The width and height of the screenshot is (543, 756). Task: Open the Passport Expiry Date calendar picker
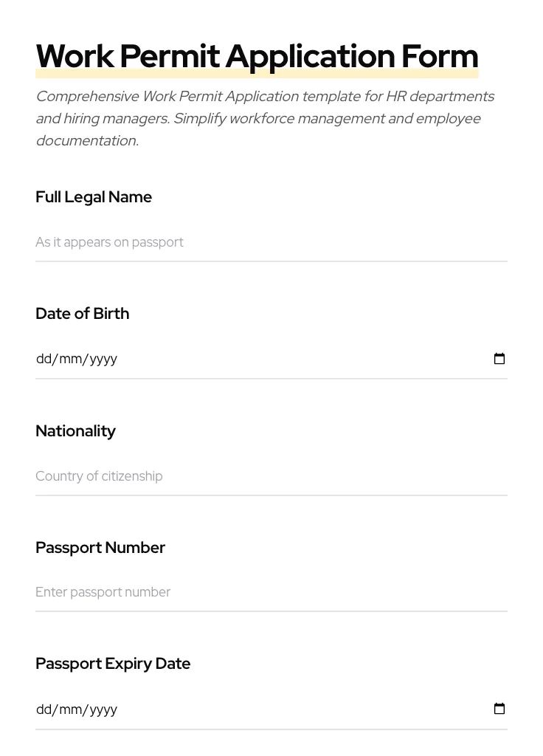click(x=499, y=709)
